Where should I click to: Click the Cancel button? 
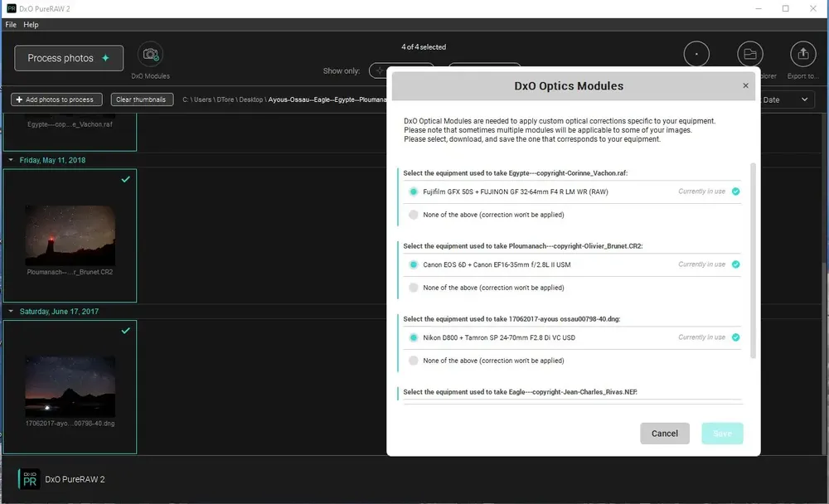(665, 434)
